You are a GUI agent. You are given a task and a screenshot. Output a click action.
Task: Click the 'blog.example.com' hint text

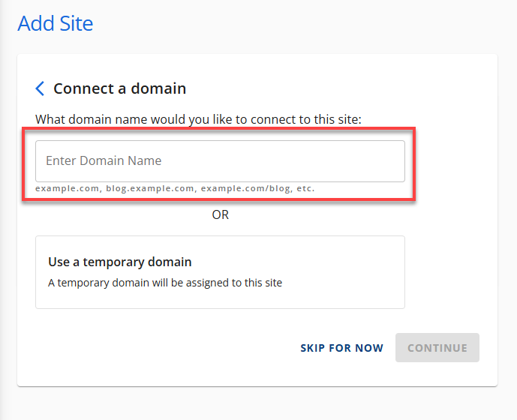(x=149, y=188)
